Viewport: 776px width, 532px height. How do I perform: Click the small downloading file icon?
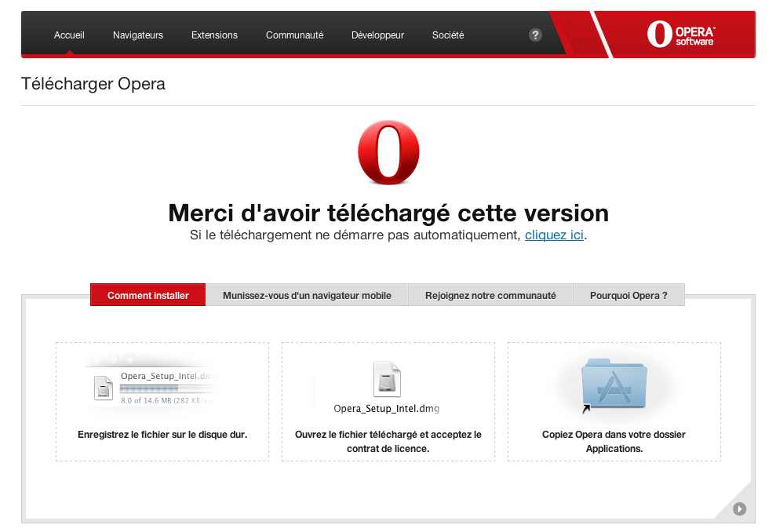coord(104,388)
